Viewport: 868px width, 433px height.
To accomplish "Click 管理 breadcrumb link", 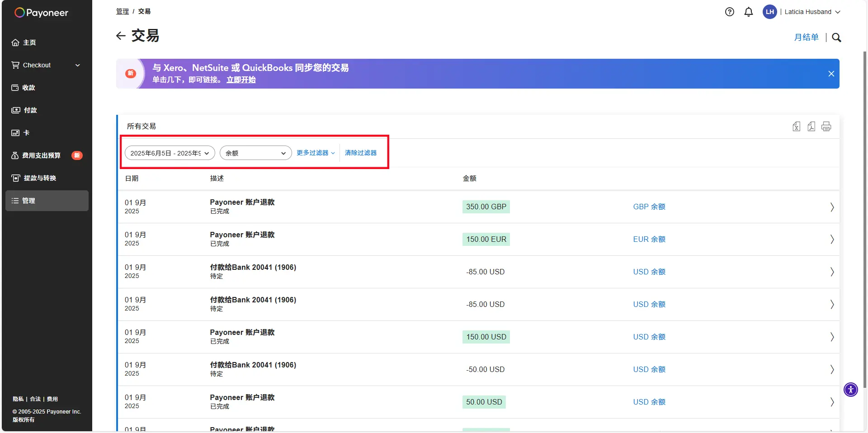I will click(123, 11).
